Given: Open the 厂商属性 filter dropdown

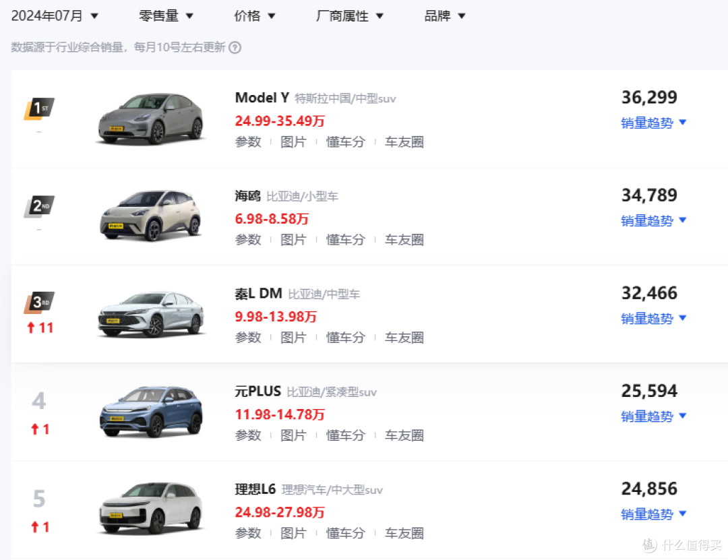Looking at the screenshot, I should pyautogui.click(x=350, y=15).
